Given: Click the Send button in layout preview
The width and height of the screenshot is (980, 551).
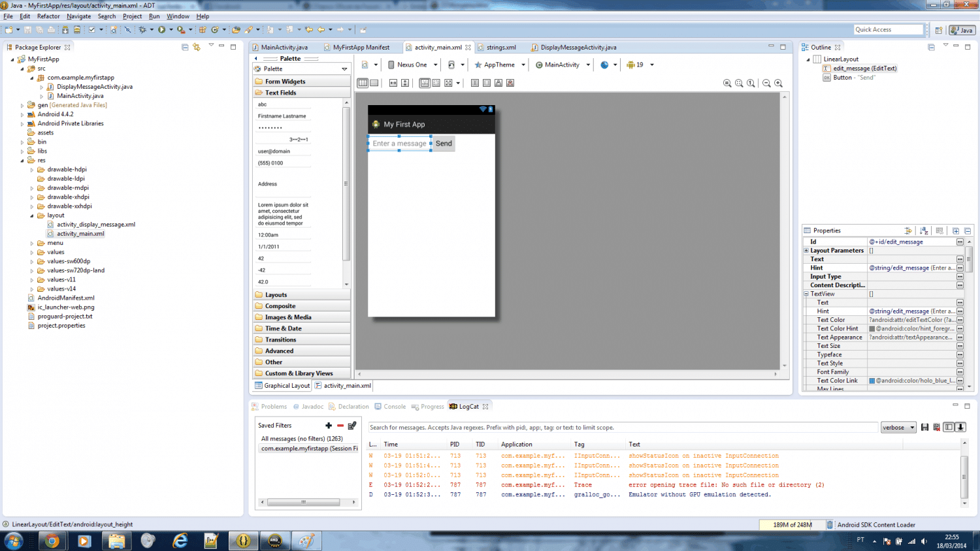Looking at the screenshot, I should tap(444, 144).
